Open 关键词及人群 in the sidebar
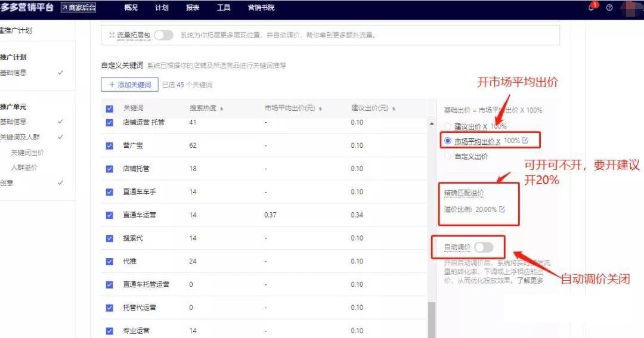The width and height of the screenshot is (644, 338). (x=20, y=137)
